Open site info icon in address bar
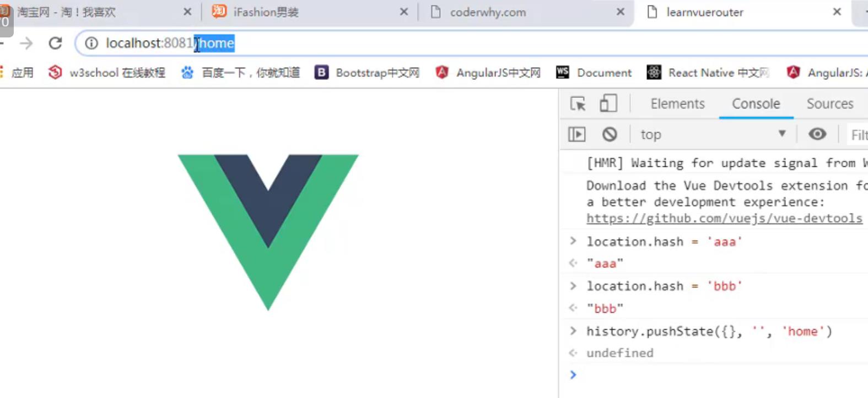 pos(91,43)
